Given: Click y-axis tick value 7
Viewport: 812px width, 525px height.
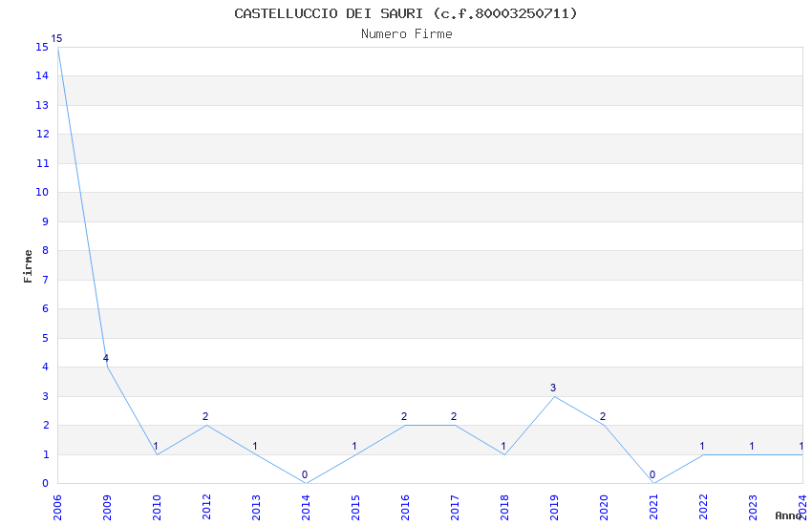Looking at the screenshot, I should 46,280.
